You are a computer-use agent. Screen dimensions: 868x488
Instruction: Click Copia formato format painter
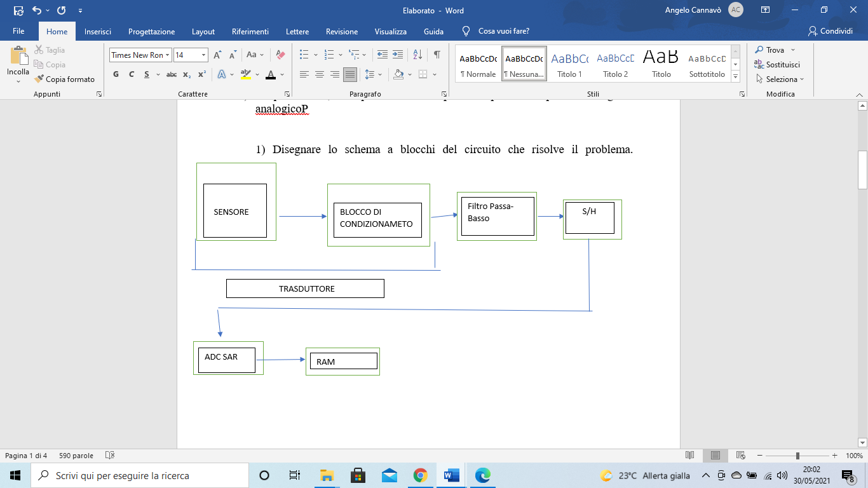64,79
